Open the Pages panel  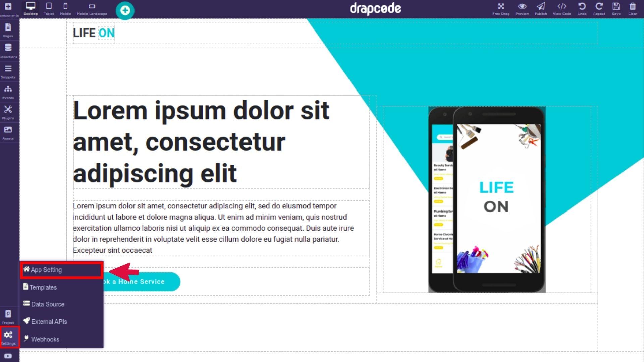[8, 29]
